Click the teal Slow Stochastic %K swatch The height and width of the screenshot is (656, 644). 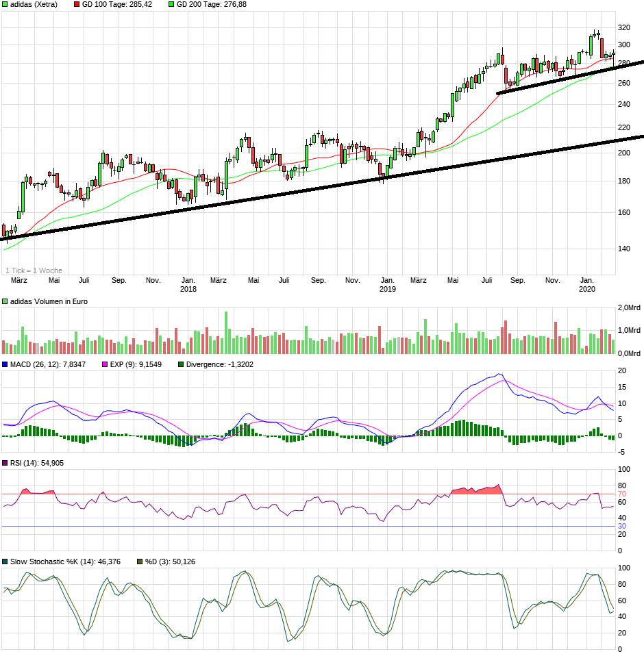pyautogui.click(x=5, y=562)
